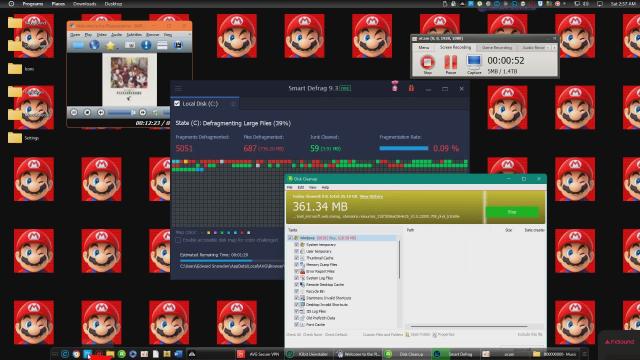Toggle the User temporary checkbox
This screenshot has height=360, width=640.
point(297,251)
